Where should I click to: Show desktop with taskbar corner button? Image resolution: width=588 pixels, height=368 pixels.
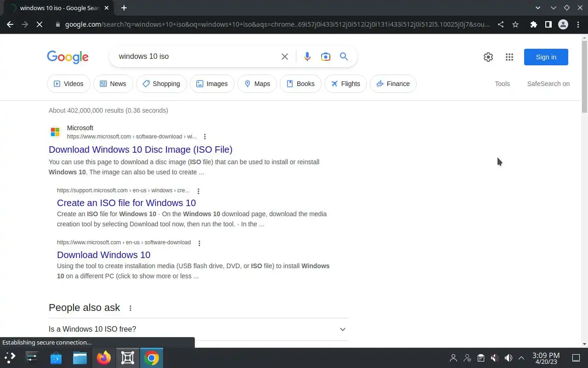(x=576, y=358)
